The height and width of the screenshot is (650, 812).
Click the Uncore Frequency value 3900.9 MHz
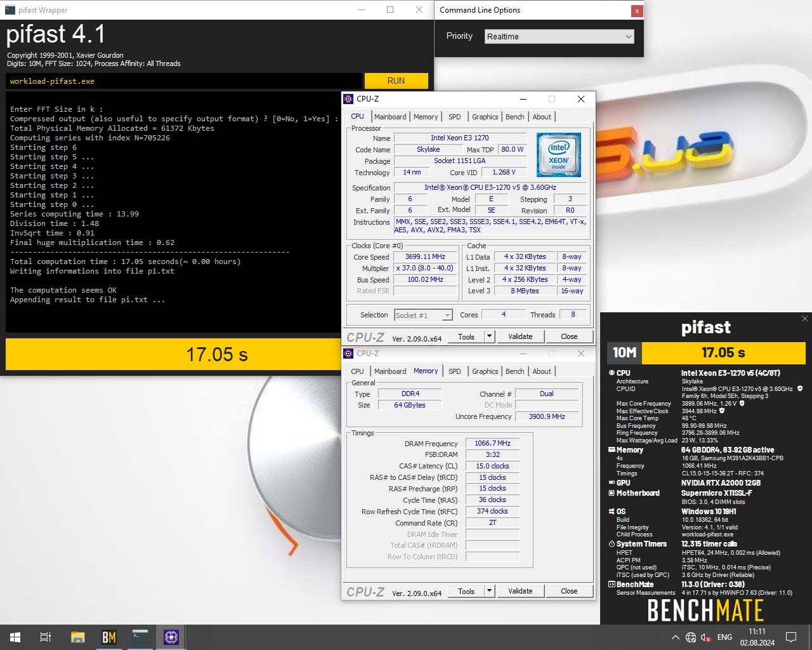click(547, 416)
